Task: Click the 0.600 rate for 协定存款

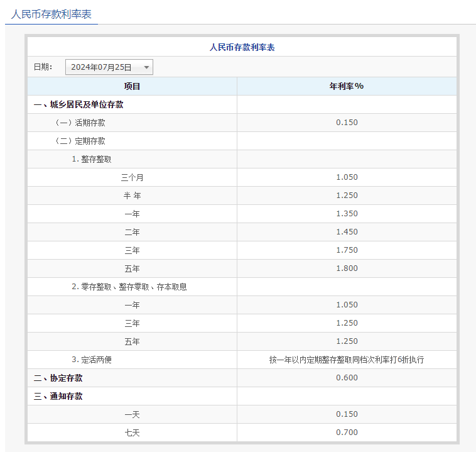Action: (x=347, y=378)
